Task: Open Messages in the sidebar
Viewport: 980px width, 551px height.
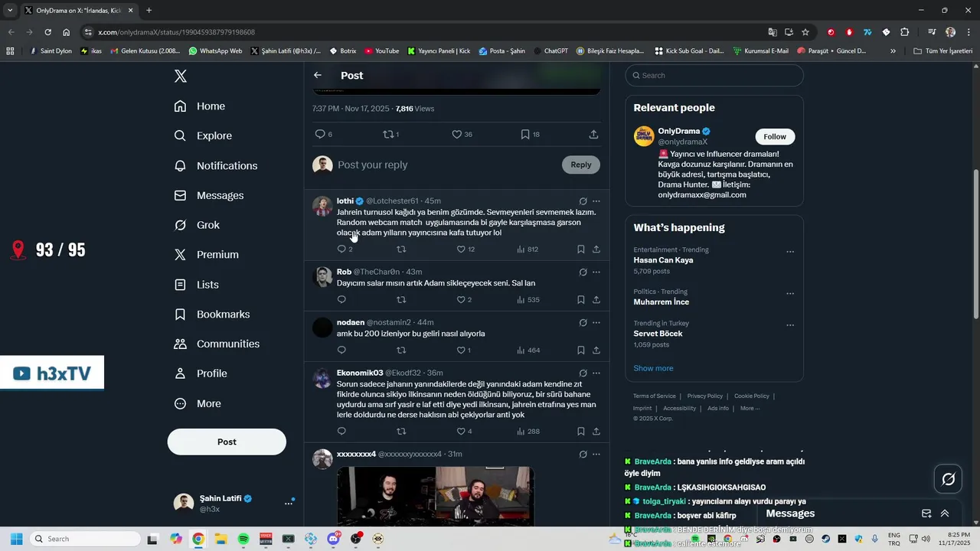Action: click(209, 195)
